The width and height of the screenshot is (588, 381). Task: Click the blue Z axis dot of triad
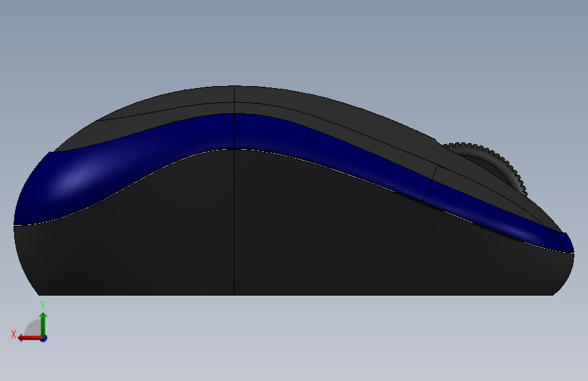44,338
